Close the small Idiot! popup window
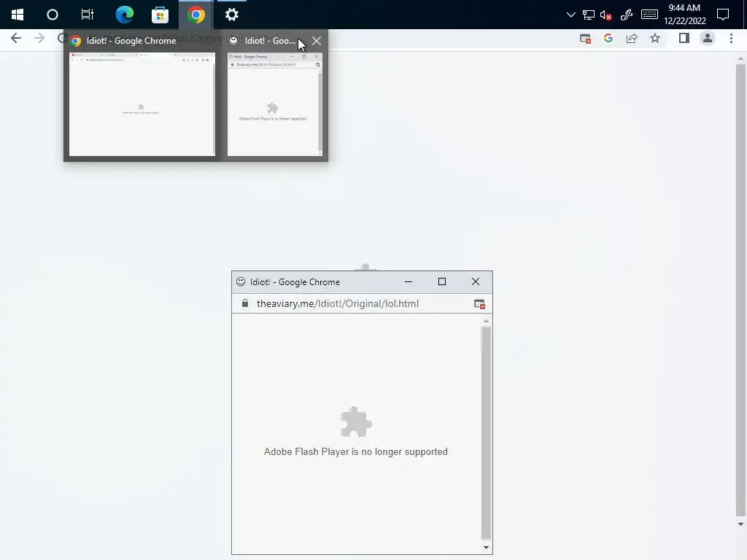The image size is (747, 560). [x=476, y=281]
